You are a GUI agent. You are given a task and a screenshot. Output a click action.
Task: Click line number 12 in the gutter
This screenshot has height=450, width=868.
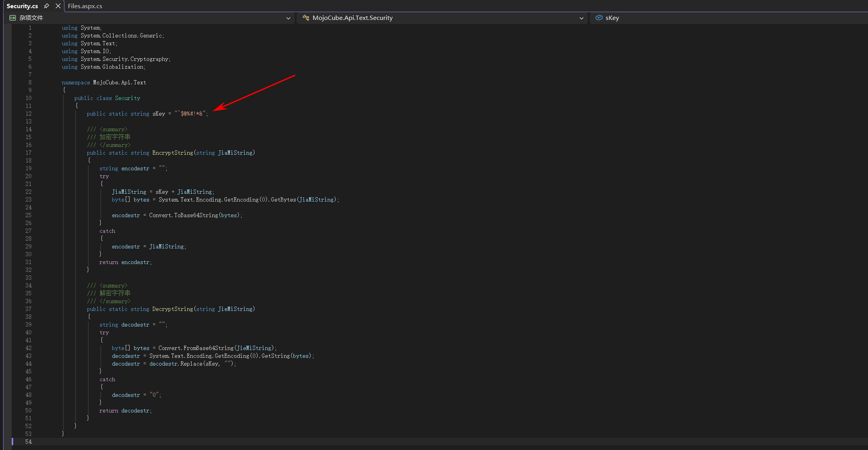28,114
